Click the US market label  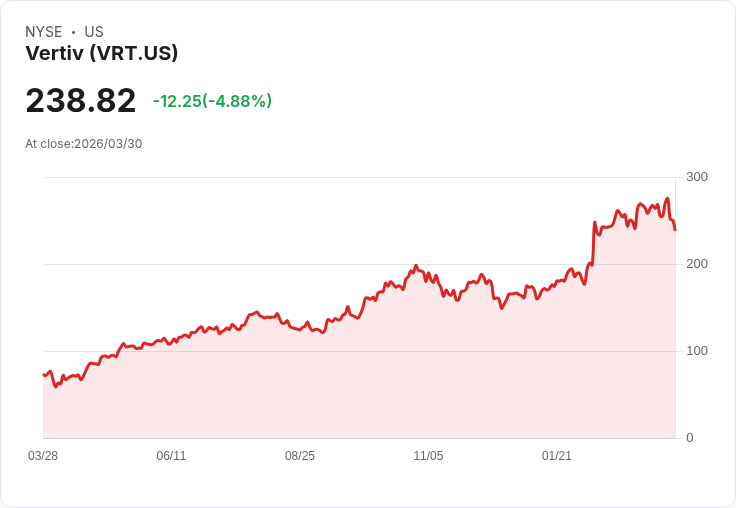(x=94, y=32)
